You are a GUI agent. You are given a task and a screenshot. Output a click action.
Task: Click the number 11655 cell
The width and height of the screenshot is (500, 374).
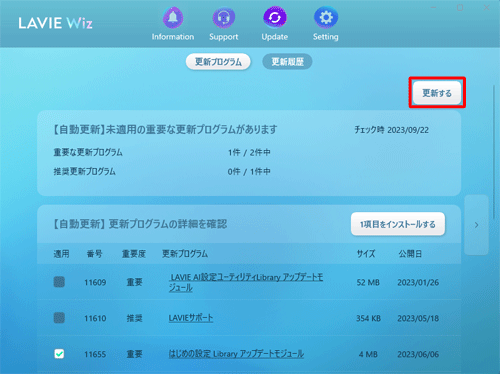95,354
